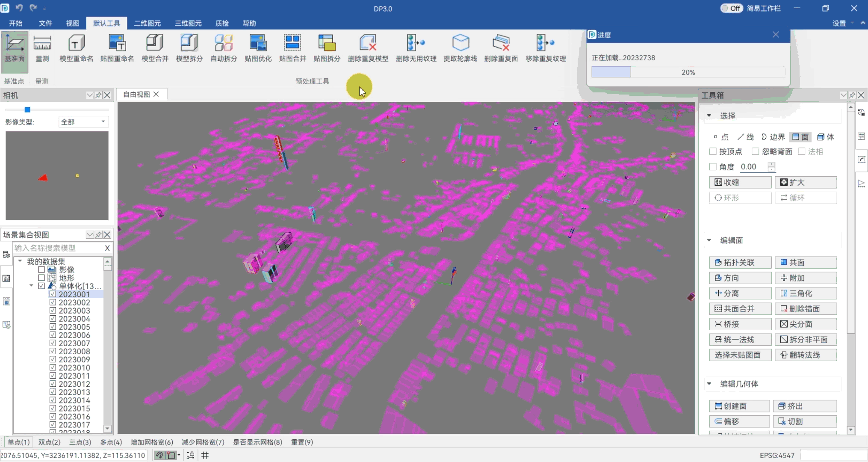Toggle the 简易工作栏 Off switch
Viewport: 868px width, 462px height.
732,8
